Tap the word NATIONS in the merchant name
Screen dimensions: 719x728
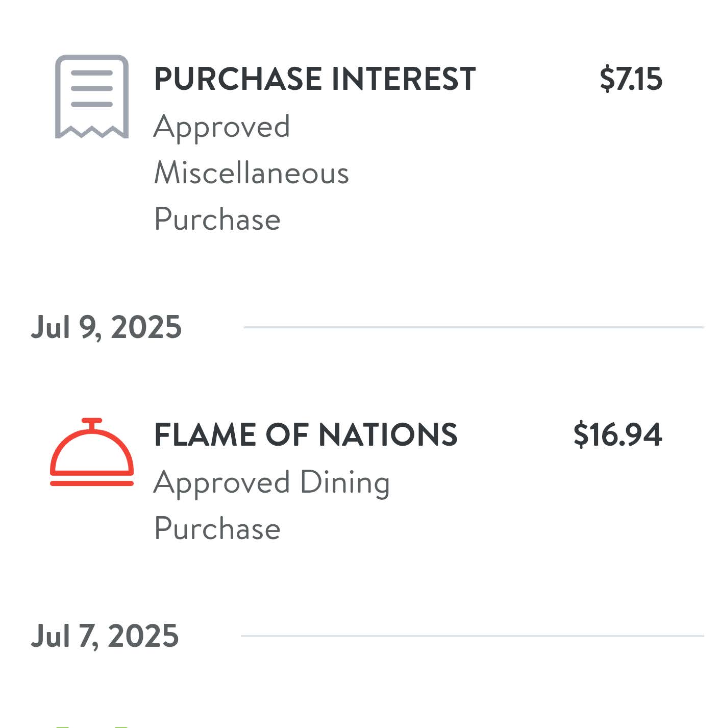[388, 435]
